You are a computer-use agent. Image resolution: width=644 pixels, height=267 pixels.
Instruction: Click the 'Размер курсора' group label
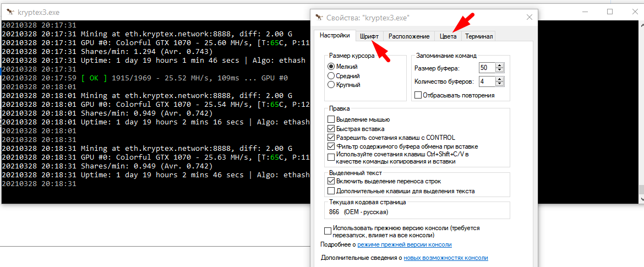[351, 56]
